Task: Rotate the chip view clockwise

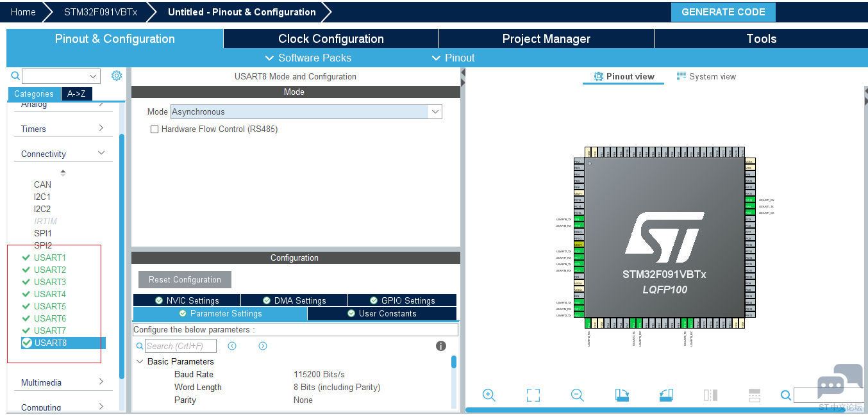Action: [x=621, y=395]
